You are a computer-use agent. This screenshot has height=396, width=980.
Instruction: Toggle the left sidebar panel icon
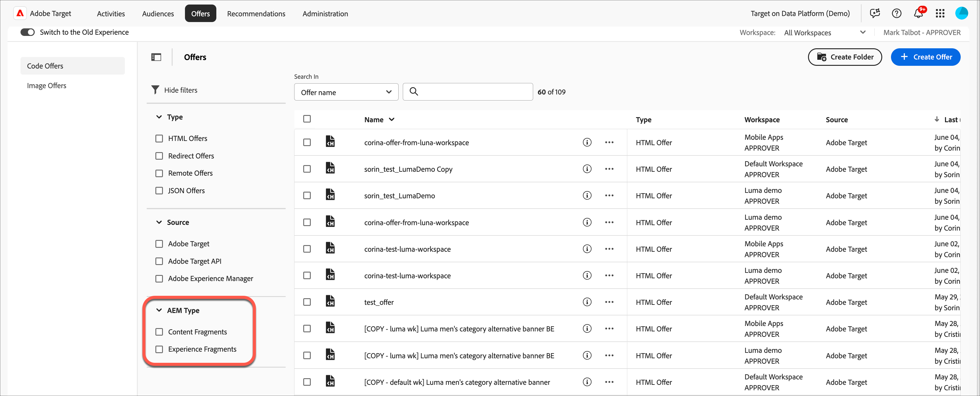(156, 57)
